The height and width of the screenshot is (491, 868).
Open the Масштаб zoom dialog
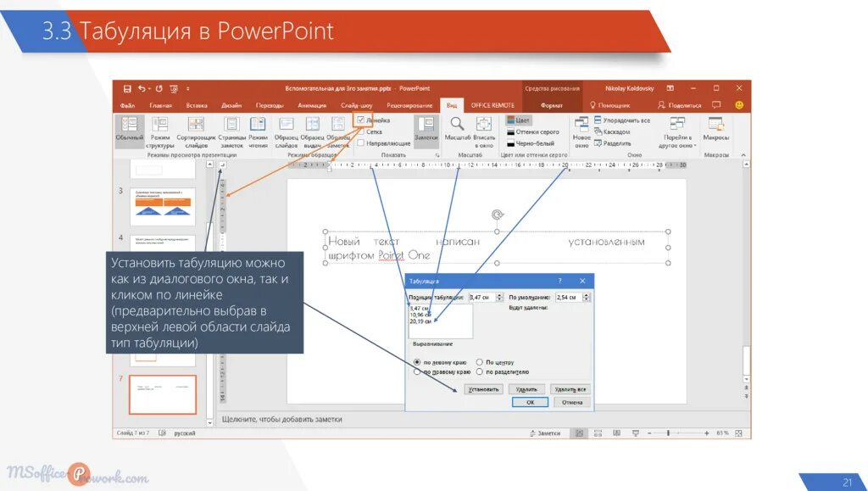[457, 128]
